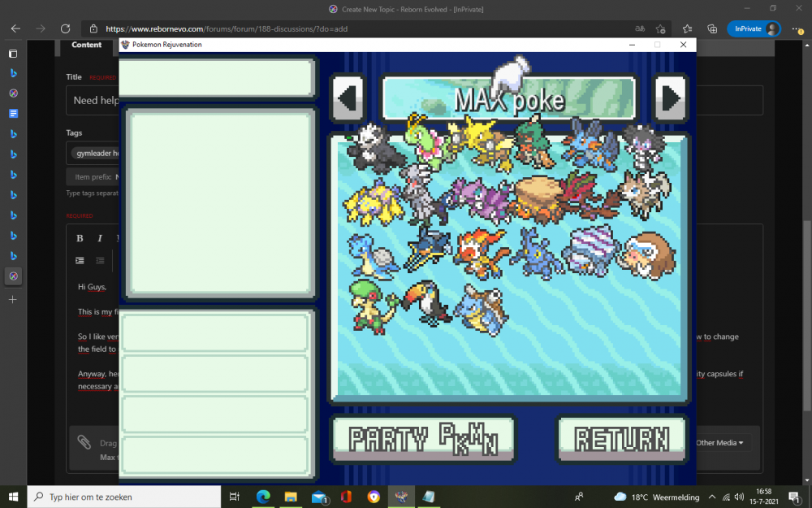
Task: Switch to the Content tab on the forum
Action: 87,45
